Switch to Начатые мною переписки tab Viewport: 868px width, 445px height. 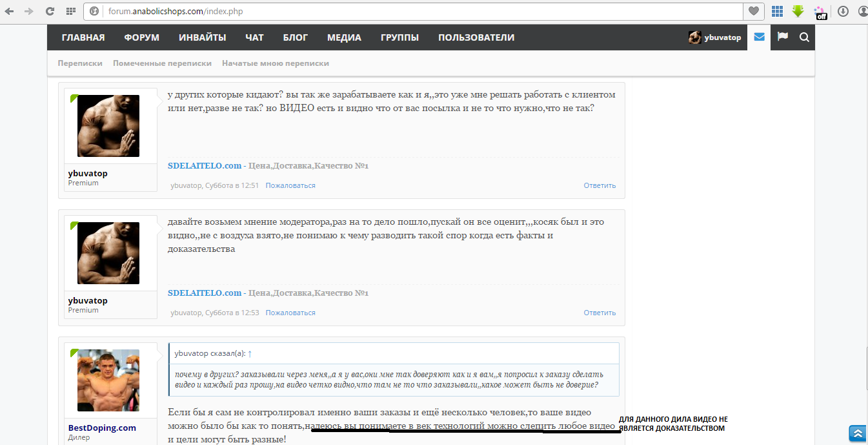point(276,63)
